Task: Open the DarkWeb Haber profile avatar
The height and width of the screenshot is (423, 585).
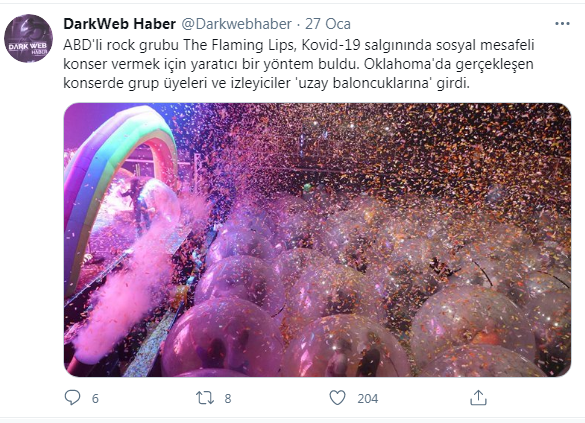Action: [x=28, y=38]
